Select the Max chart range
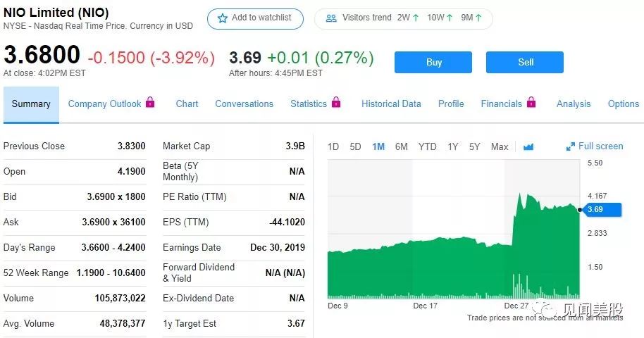This screenshot has height=338, width=644. point(500,146)
